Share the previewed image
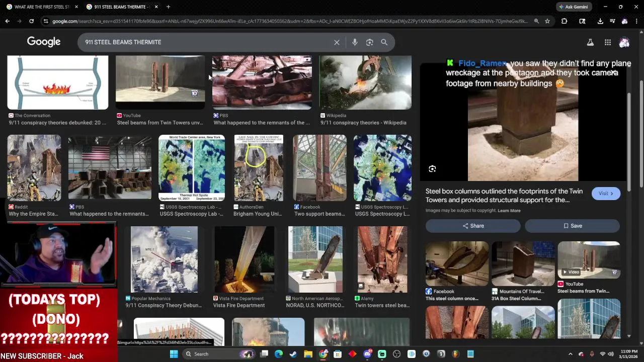Screen dimensions: 644x362 [473, 226]
